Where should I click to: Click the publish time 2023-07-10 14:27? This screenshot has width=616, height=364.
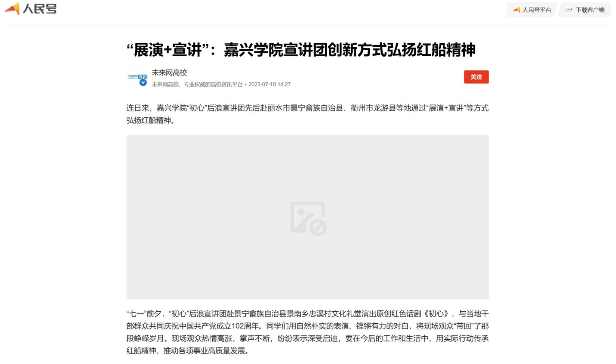click(x=269, y=85)
